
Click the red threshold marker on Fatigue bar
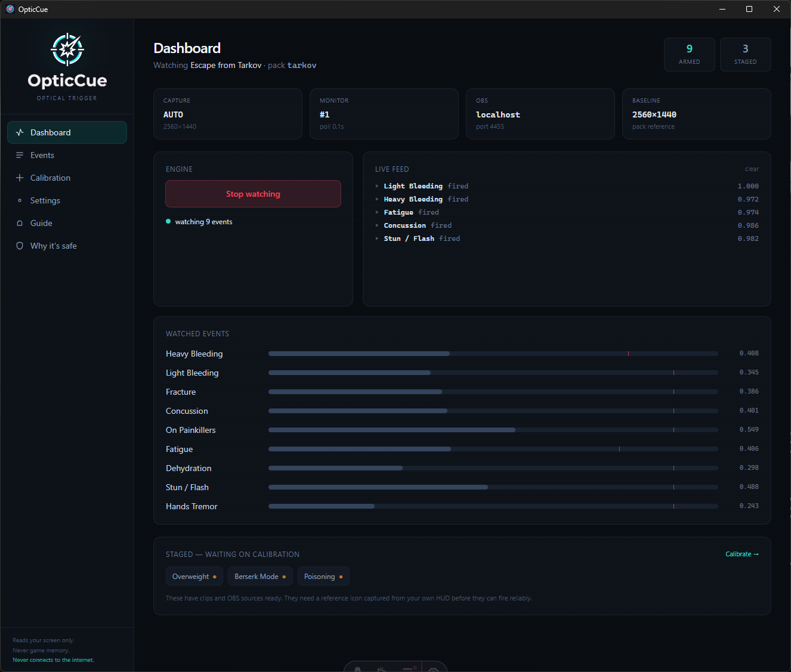619,449
